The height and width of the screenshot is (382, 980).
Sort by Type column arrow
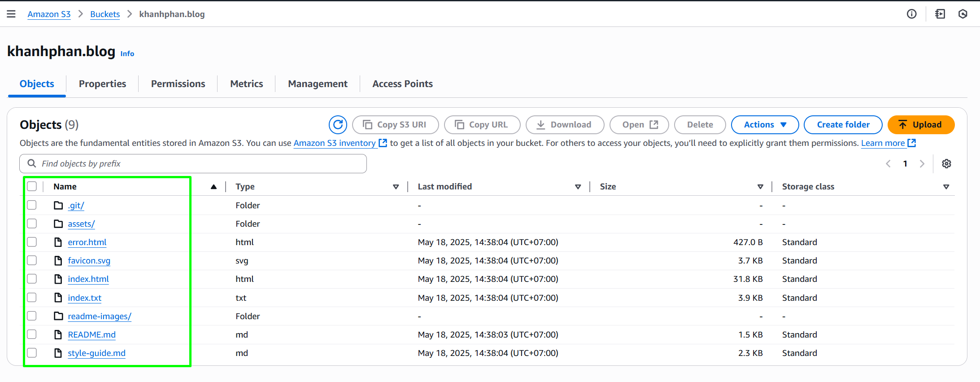(396, 187)
